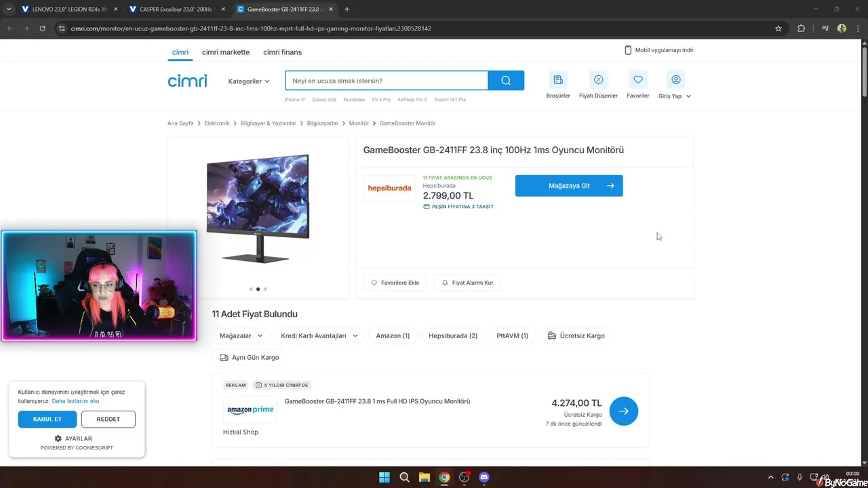Click the AirPods Pro 3 search suggestion

point(412,100)
